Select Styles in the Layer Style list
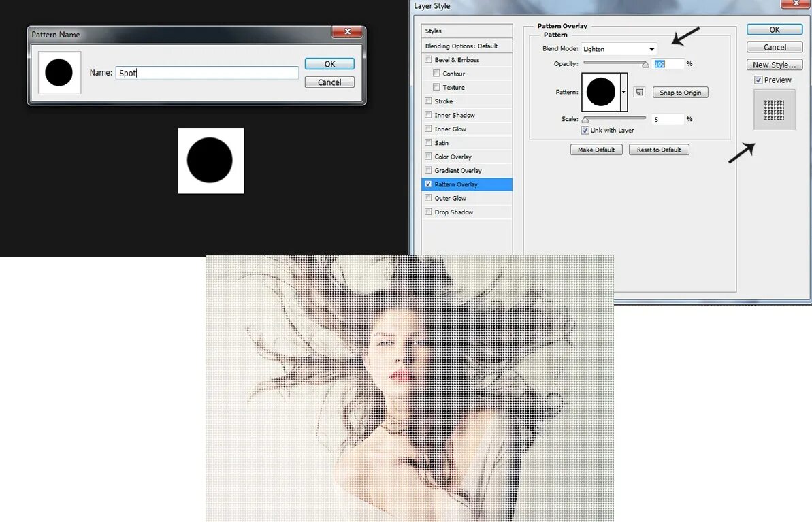The image size is (812, 522). (467, 31)
